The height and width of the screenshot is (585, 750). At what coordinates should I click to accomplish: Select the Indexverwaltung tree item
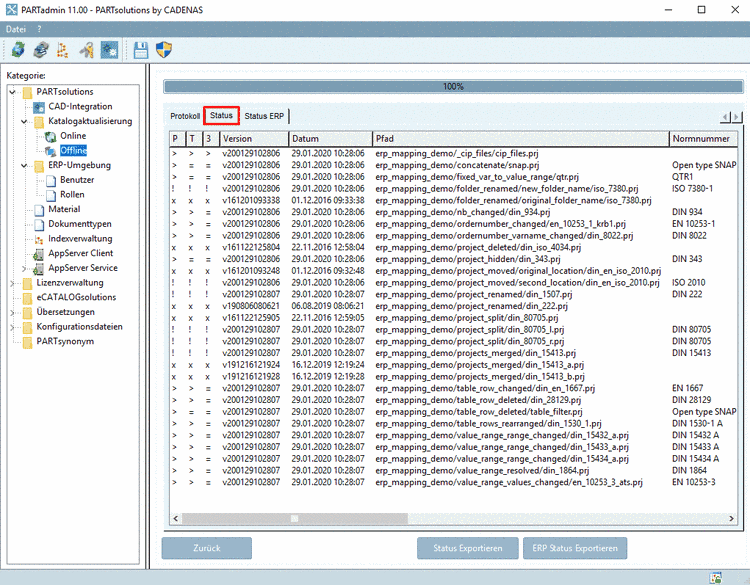tap(80, 239)
